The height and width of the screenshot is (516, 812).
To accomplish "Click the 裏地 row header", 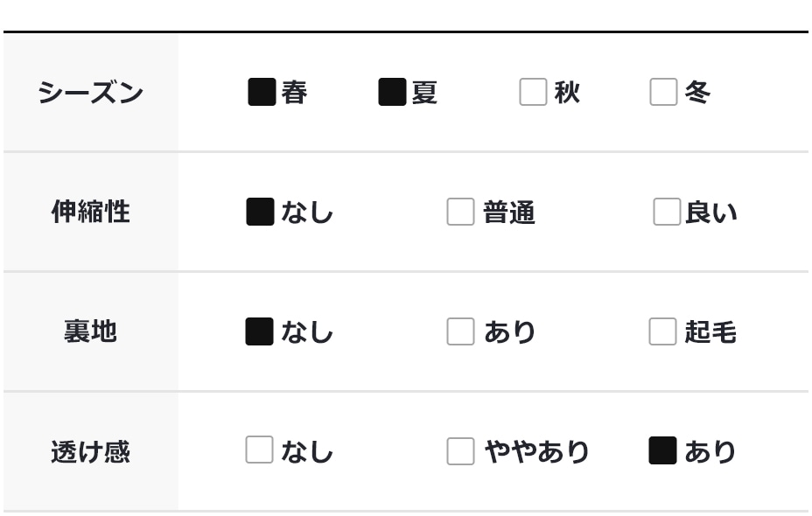I will (90, 331).
